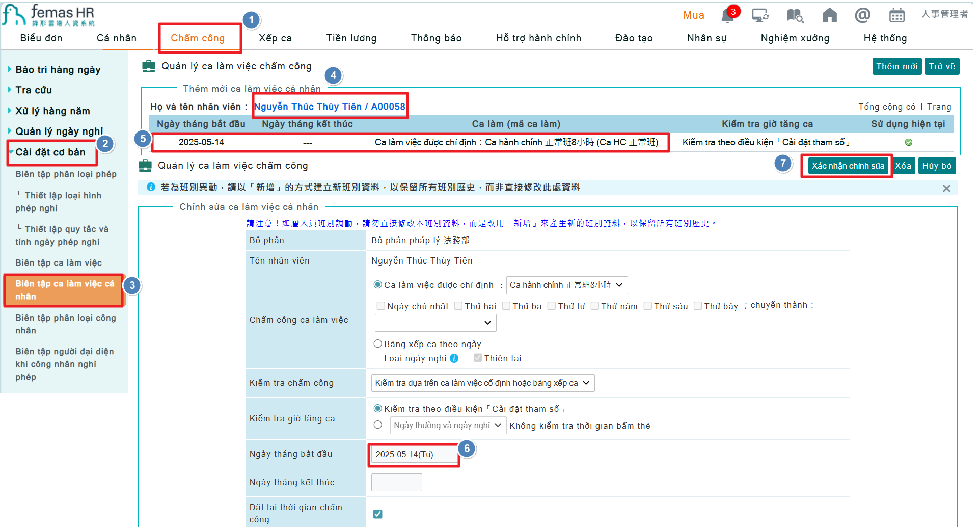Switch to the Xếp ca menu
Viewport: 980px width, 527px height.
click(276, 38)
